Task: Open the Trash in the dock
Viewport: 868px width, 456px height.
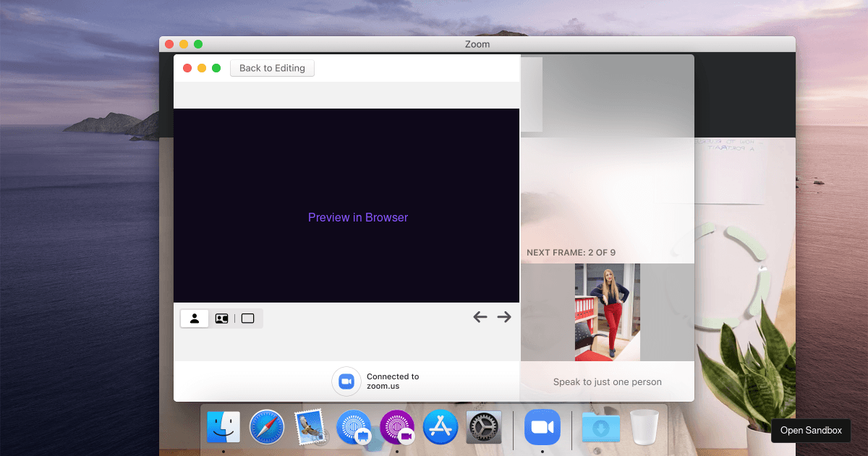Action: point(644,426)
